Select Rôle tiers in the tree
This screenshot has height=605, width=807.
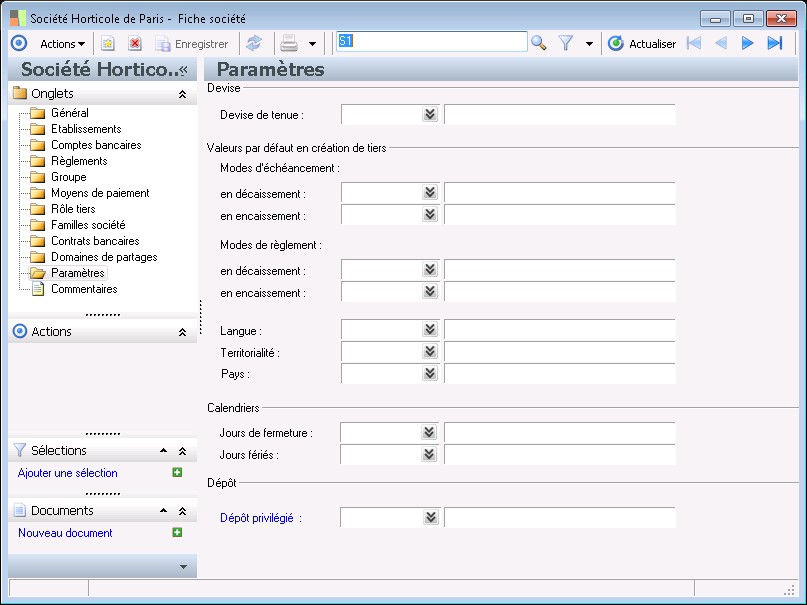coord(73,208)
